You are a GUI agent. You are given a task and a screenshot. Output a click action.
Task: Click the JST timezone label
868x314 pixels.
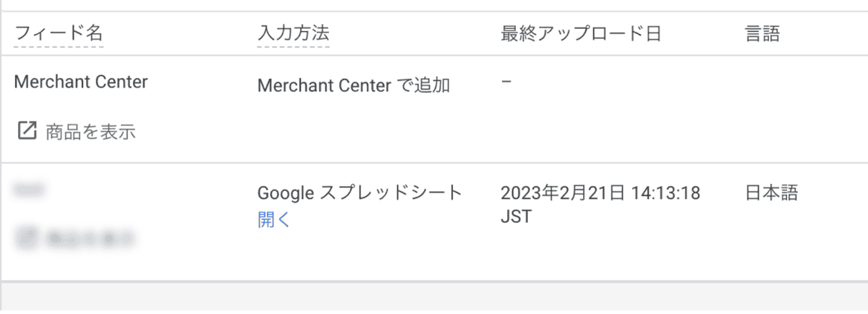516,217
